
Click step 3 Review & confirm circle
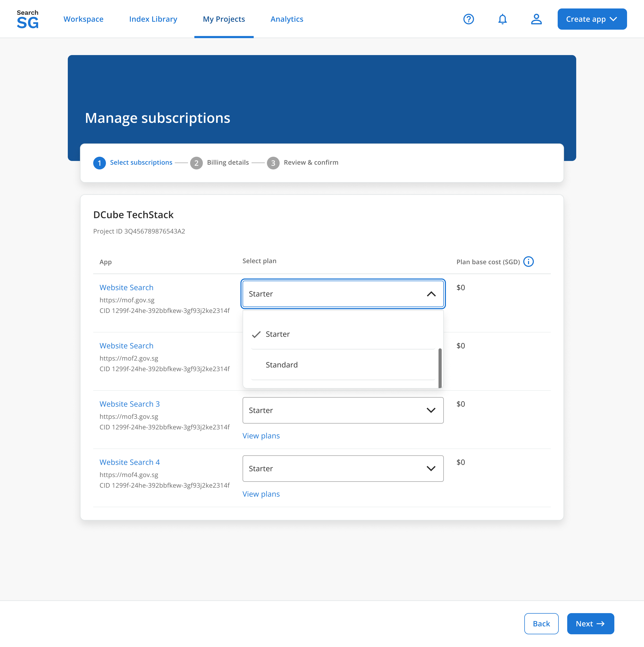[273, 163]
